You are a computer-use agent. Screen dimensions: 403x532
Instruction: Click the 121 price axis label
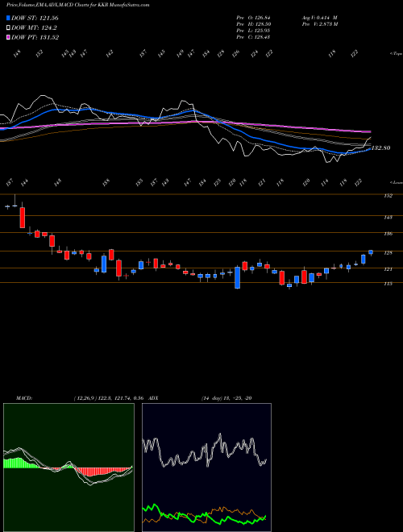coord(388,269)
